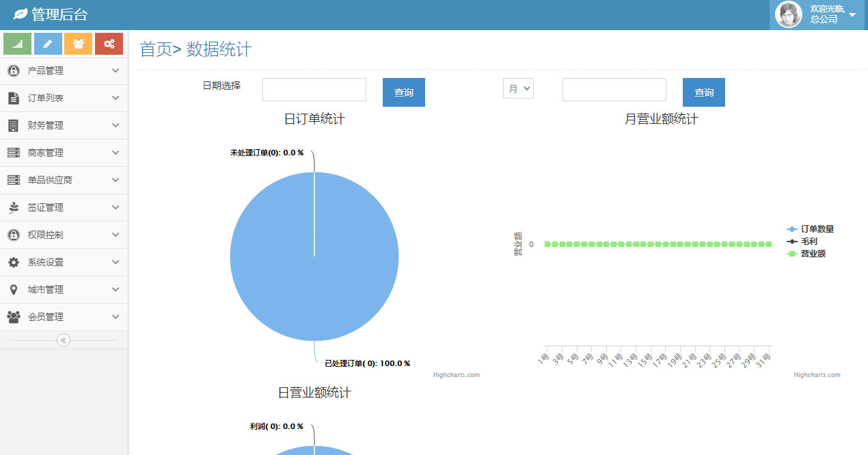Screen dimensions: 868x455
Task: Open 会员管理 menu item
Action: tap(64, 317)
